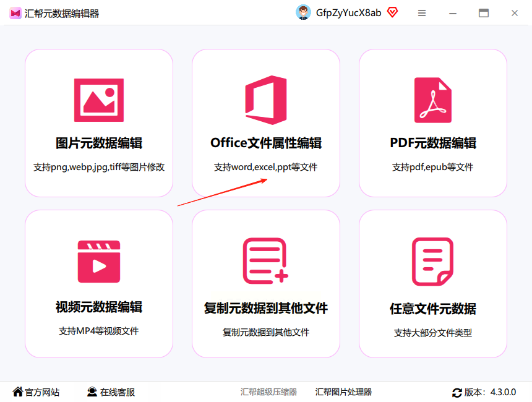Image resolution: width=532 pixels, height=402 pixels.
Task: Click the PDF Acrobat file icon
Action: point(432,100)
